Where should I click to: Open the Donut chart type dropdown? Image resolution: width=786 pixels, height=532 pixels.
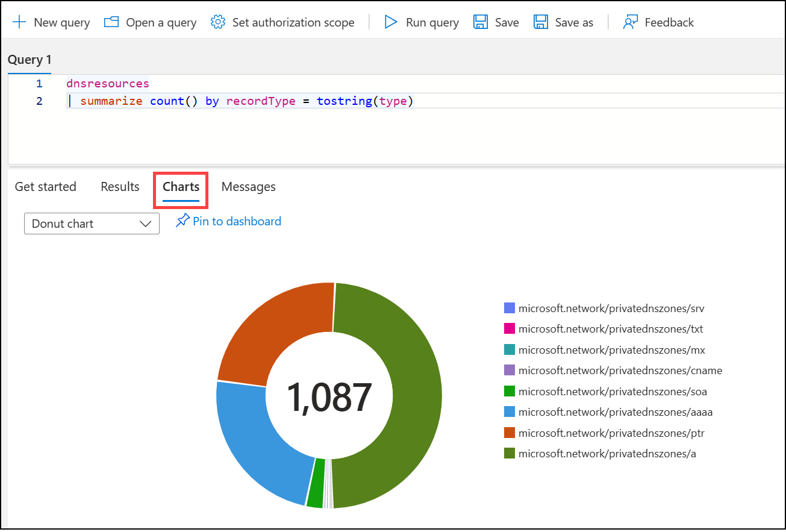pyautogui.click(x=92, y=224)
